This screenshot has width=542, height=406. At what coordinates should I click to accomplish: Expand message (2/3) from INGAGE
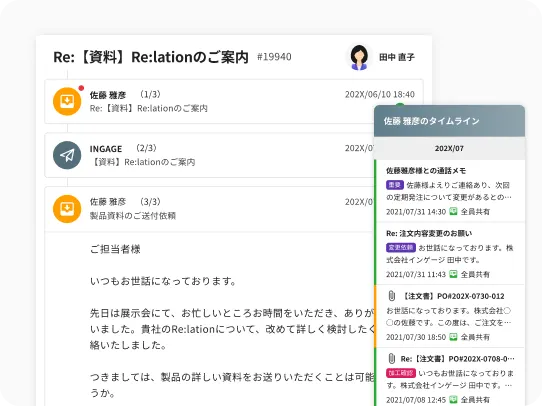[x=209, y=155]
